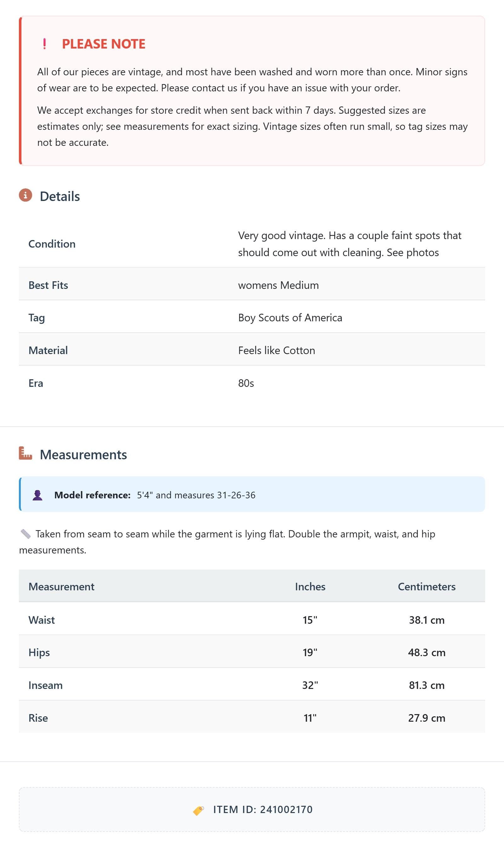Click the red exclamation mark icon

point(44,44)
